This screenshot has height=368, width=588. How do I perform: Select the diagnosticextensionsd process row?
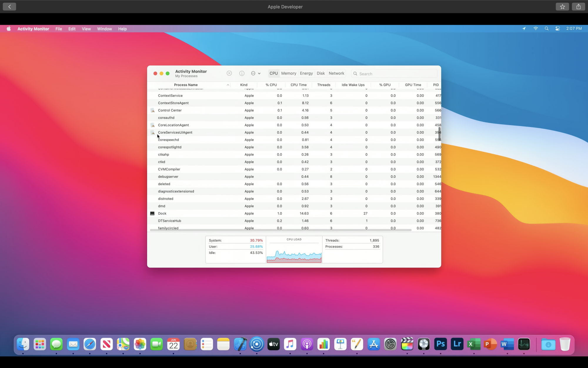(294, 191)
